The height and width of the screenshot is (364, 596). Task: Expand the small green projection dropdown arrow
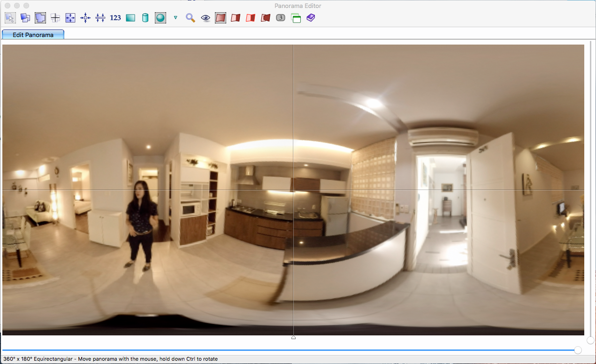176,18
